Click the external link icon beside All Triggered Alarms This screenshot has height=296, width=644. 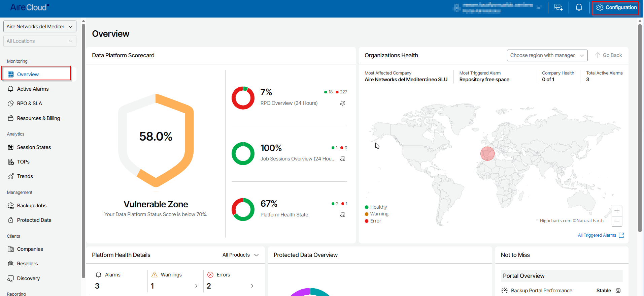pyautogui.click(x=621, y=235)
